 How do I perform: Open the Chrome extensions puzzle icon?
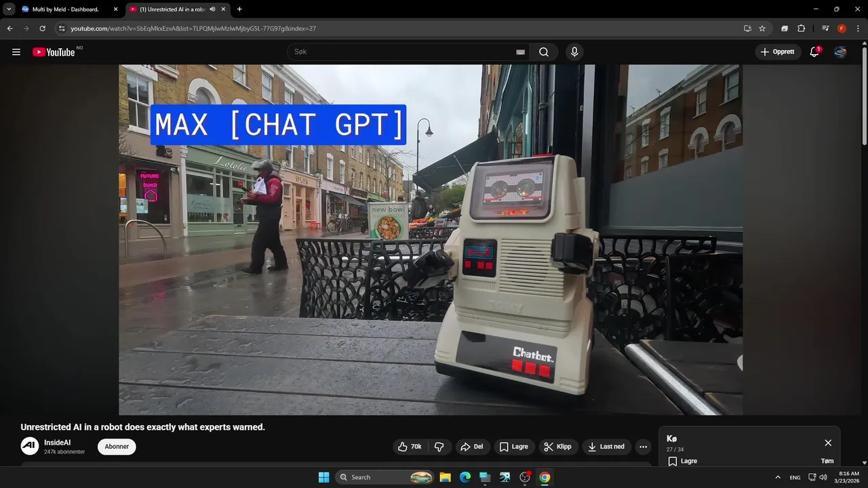(x=801, y=28)
